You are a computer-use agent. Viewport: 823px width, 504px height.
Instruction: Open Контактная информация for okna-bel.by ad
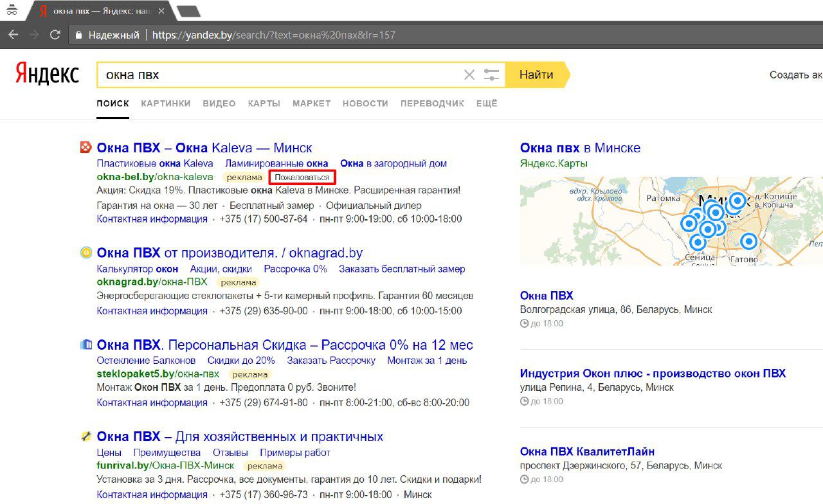pyautogui.click(x=152, y=219)
